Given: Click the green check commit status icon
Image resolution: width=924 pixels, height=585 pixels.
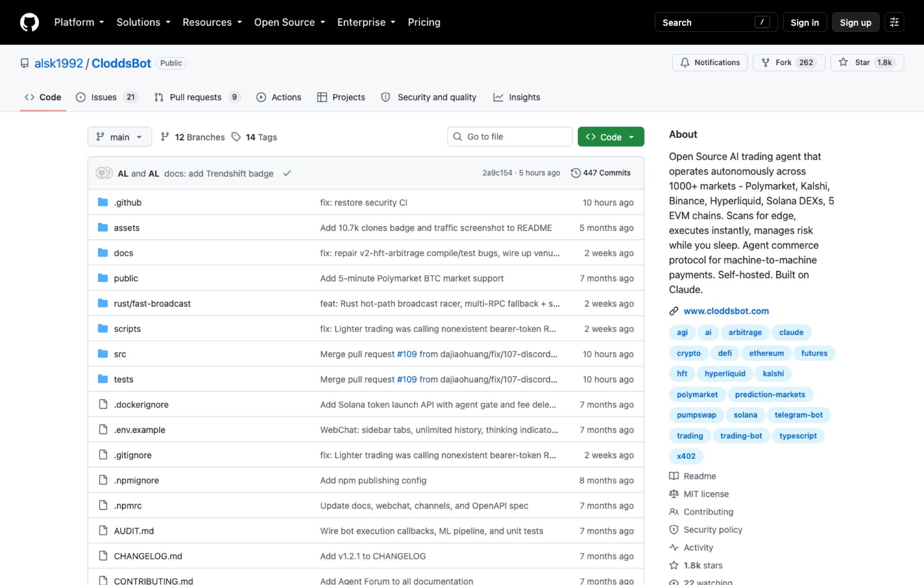Looking at the screenshot, I should [x=287, y=173].
